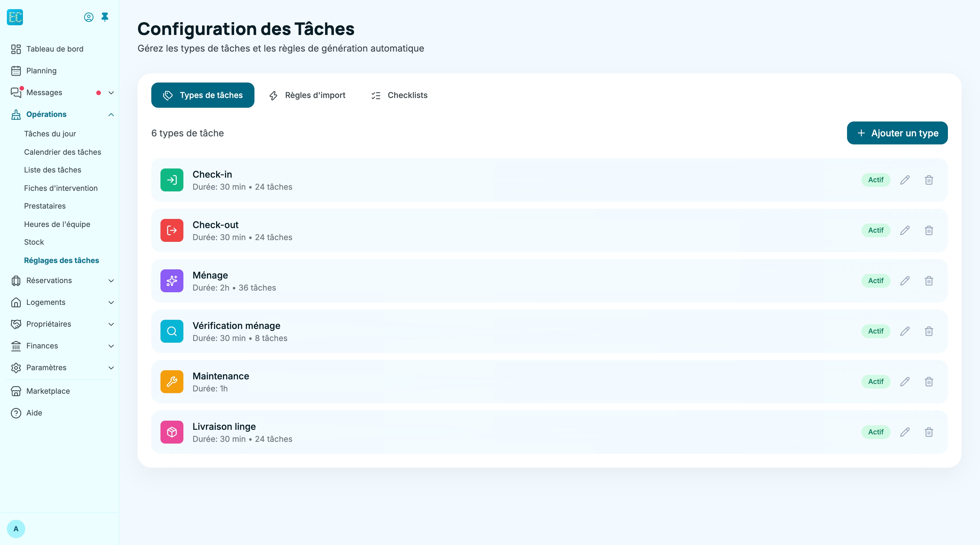Delete the Maintenance task type
980x545 pixels.
pos(929,381)
